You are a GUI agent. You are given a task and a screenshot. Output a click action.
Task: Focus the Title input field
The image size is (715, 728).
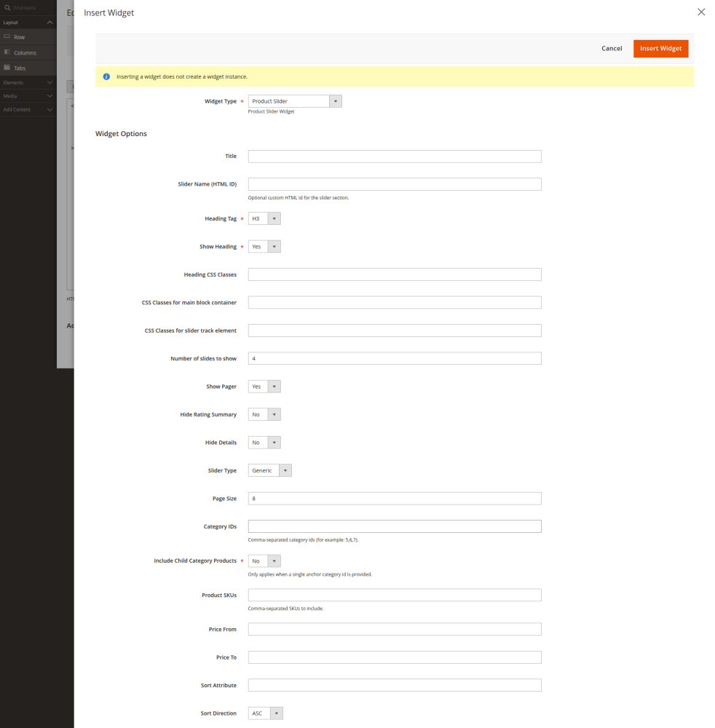point(395,157)
